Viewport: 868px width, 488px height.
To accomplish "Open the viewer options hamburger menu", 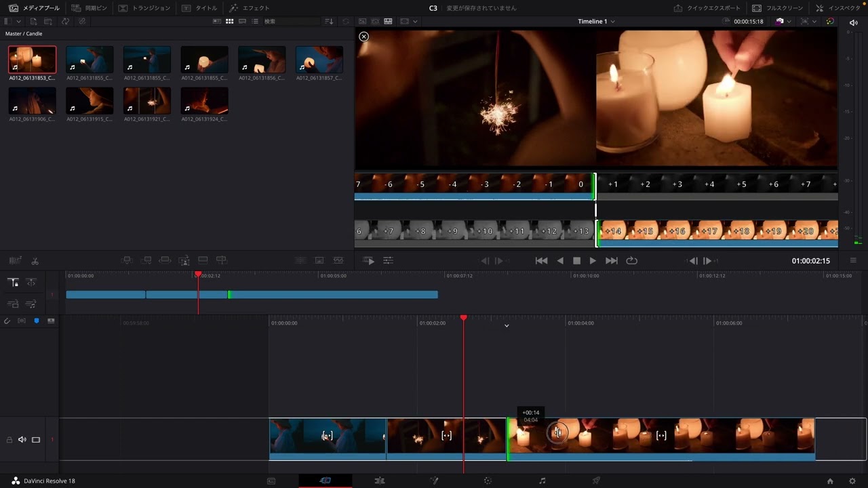I will point(853,261).
